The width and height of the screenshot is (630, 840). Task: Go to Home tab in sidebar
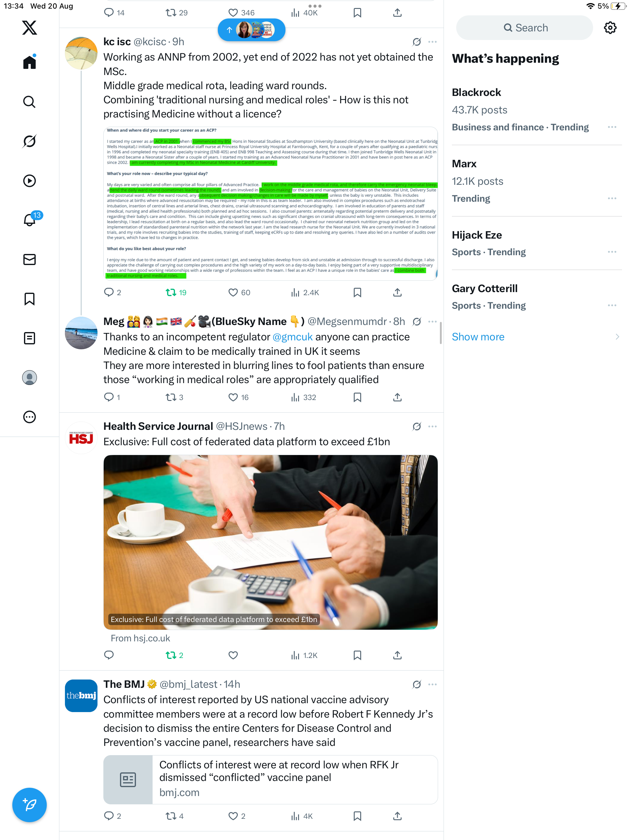(29, 62)
